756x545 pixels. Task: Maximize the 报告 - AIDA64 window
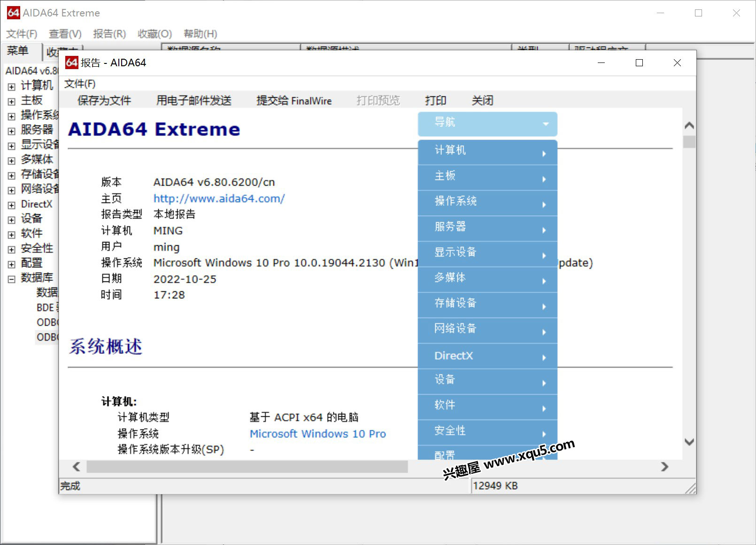point(639,62)
